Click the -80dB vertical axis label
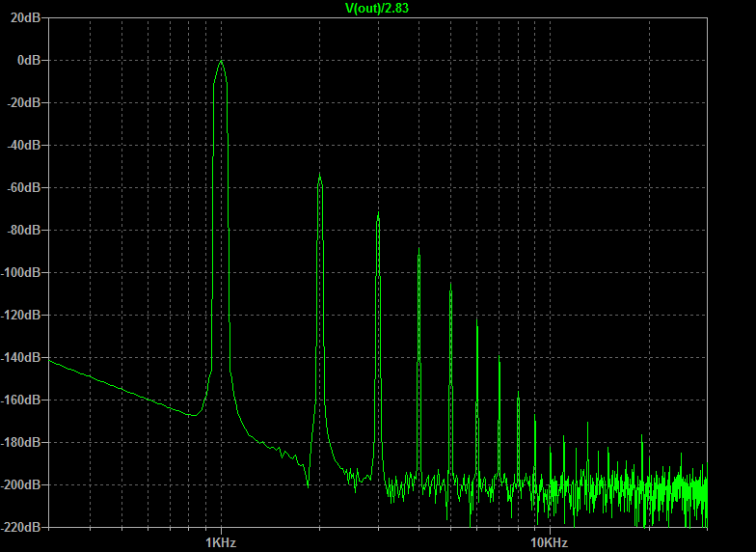This screenshot has width=756, height=552. [23, 230]
